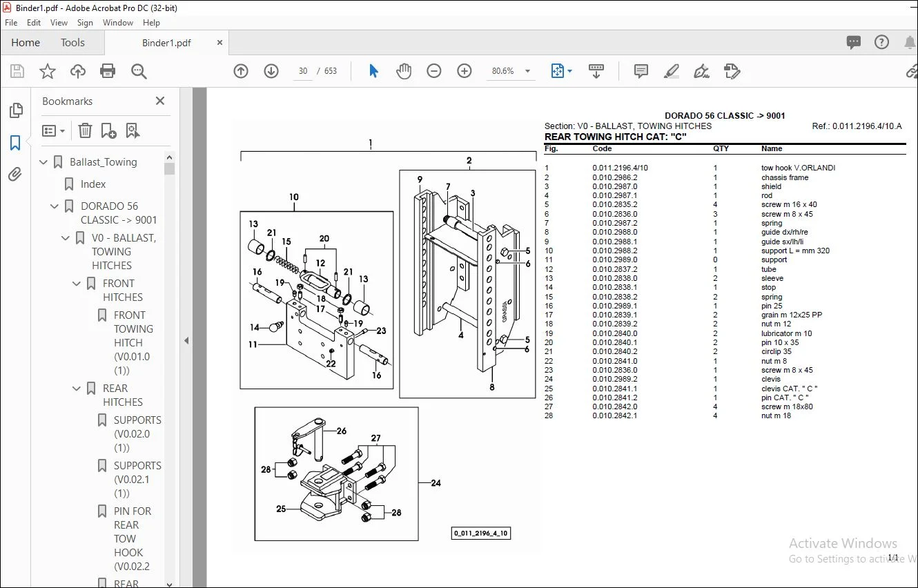Add new bookmark icon in panel
Image resolution: width=918 pixels, height=588 pixels.
point(109,130)
